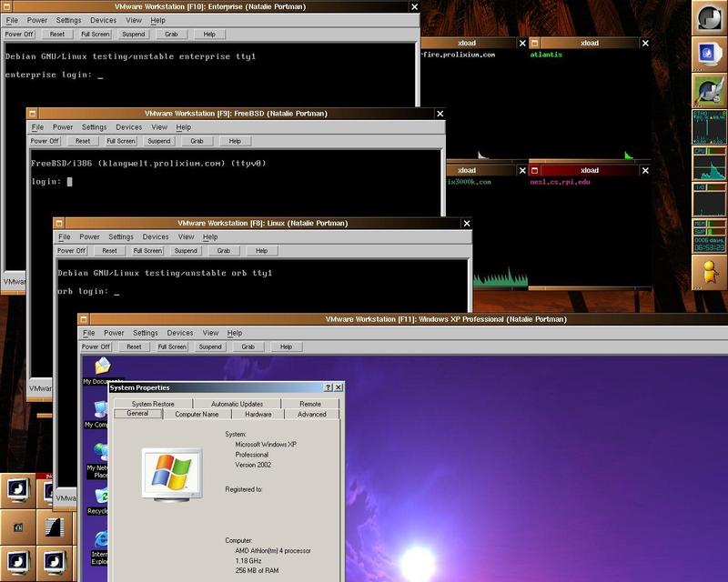
Task: Launch Internet Explorer from the XP desktop
Action: [x=100, y=540]
